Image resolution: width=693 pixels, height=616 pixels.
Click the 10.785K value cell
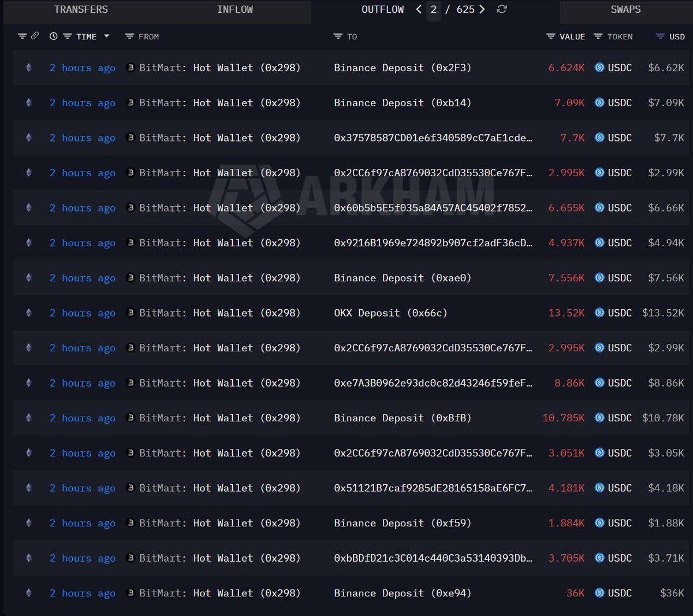(564, 418)
